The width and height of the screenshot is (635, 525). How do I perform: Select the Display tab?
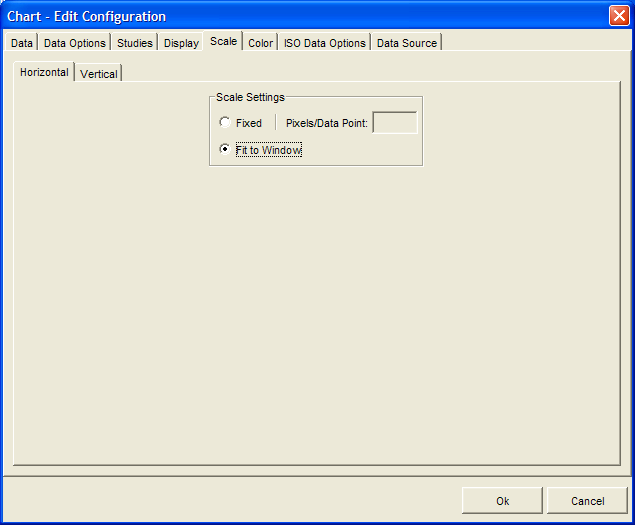coord(181,43)
